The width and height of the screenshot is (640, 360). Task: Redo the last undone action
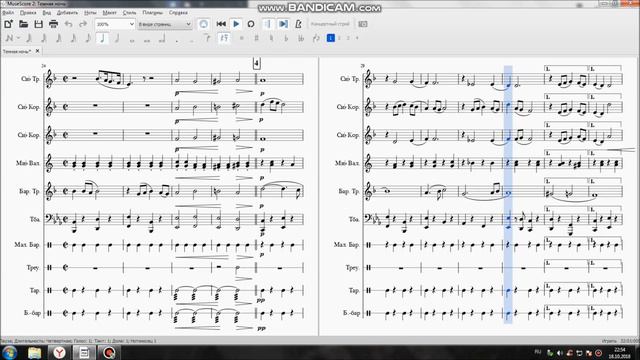click(83, 24)
